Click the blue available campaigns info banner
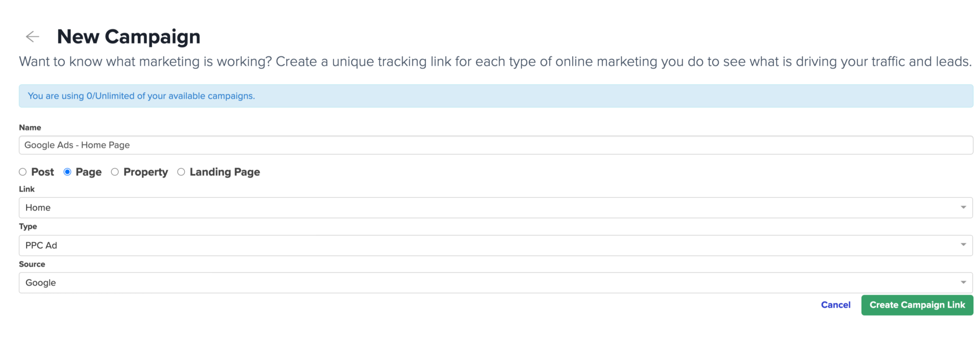The image size is (980, 348). 495,96
